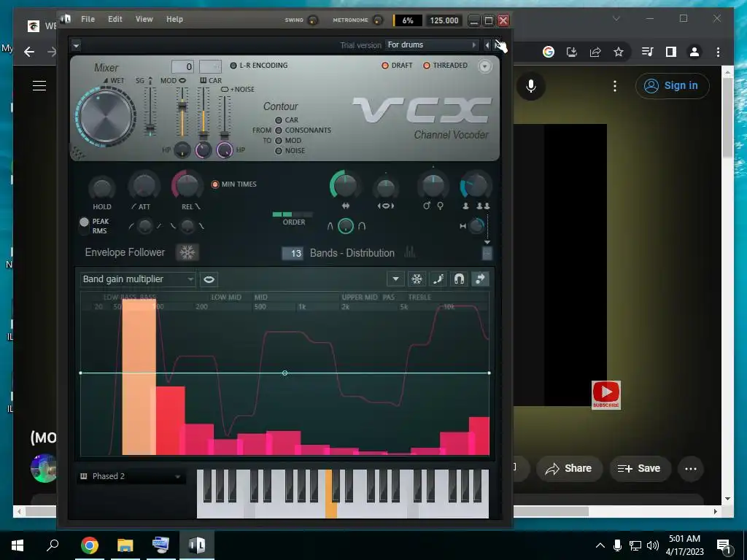The width and height of the screenshot is (747, 560).
Task: Click the envelope freeze snowflake icon
Action: tap(187, 252)
